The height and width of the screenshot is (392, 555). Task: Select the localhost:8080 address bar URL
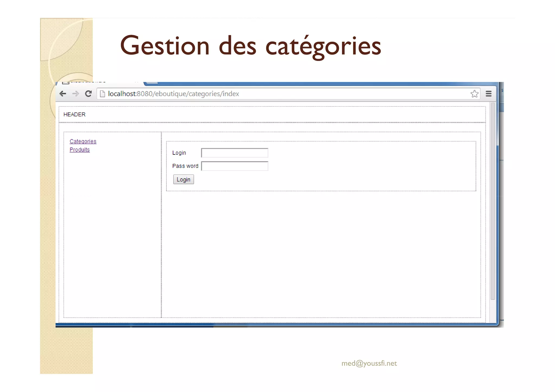coord(173,94)
